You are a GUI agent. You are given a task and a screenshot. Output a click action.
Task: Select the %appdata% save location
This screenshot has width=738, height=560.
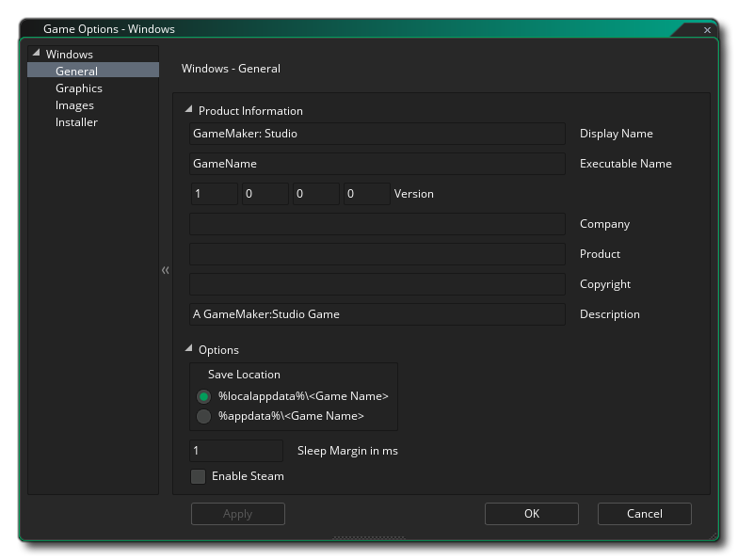pos(203,416)
